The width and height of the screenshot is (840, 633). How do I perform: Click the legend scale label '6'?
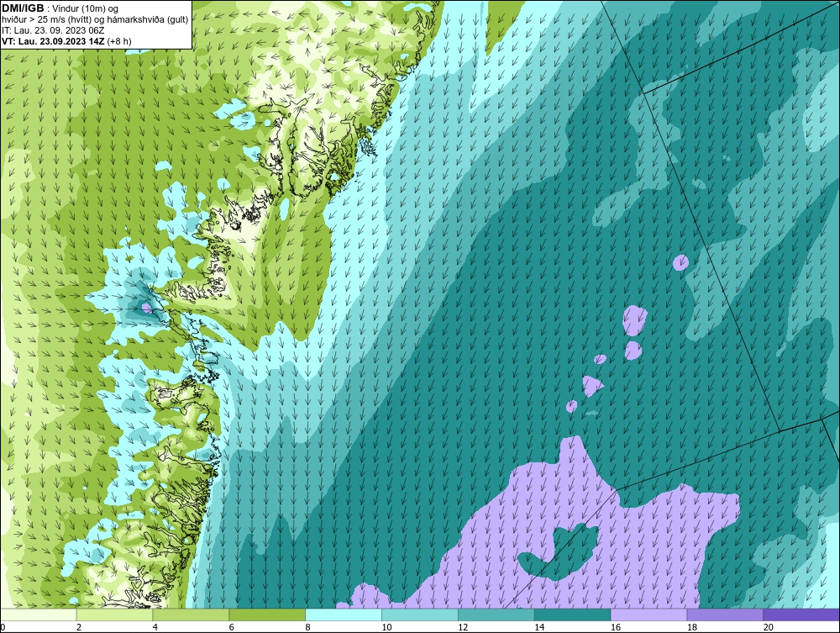click(x=232, y=627)
